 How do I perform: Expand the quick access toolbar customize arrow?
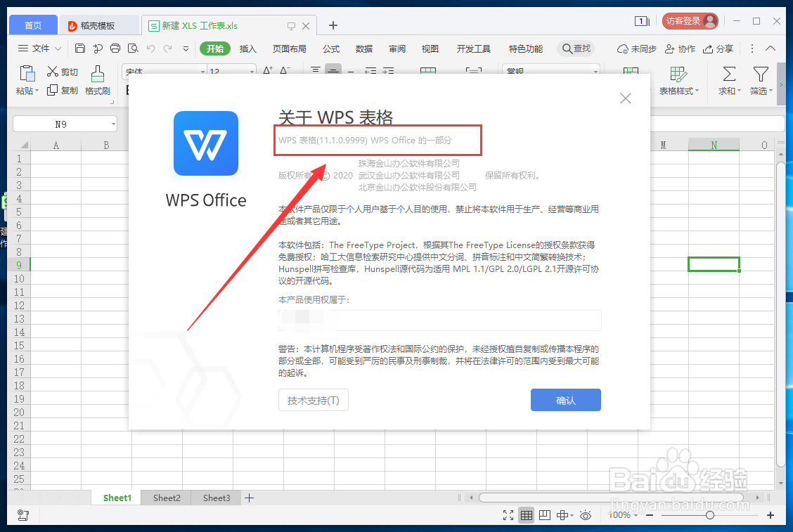click(x=186, y=48)
